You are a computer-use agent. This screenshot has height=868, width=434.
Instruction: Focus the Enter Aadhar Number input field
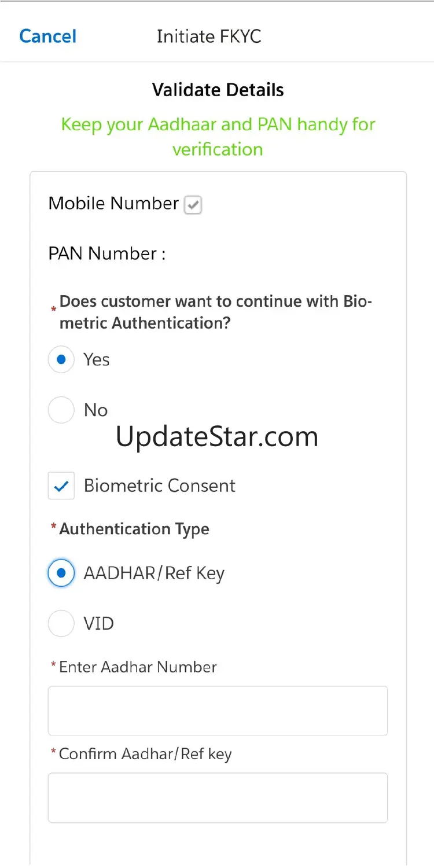(218, 711)
